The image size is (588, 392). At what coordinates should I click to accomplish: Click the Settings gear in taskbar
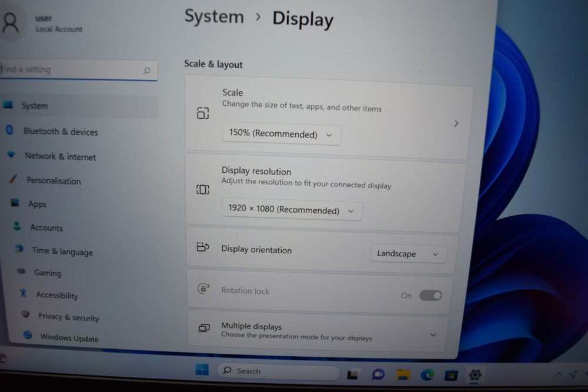point(475,374)
